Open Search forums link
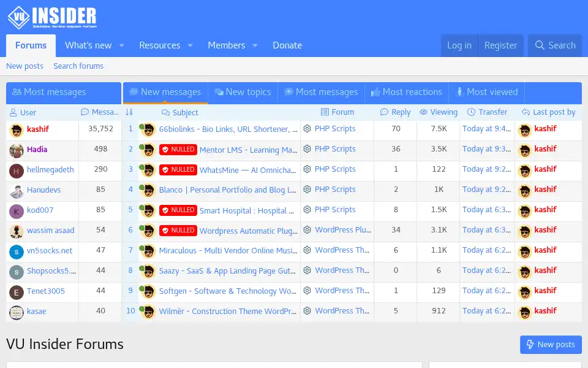This screenshot has width=588, height=368. (x=78, y=66)
